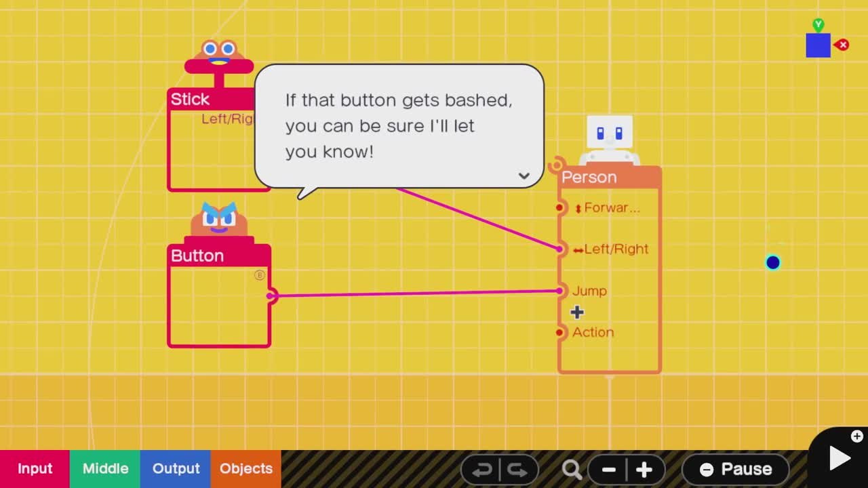Open the Middle Nodon tab
This screenshot has height=488, width=868.
105,469
